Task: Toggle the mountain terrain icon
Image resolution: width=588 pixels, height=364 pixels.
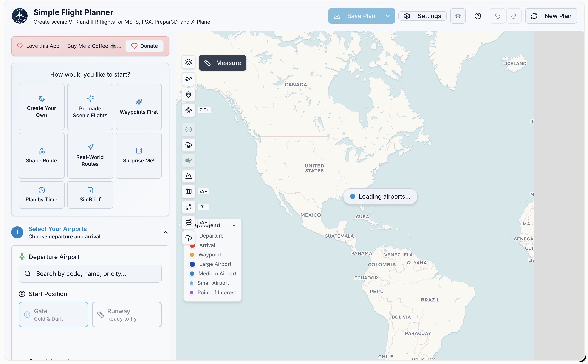Action: pyautogui.click(x=188, y=176)
